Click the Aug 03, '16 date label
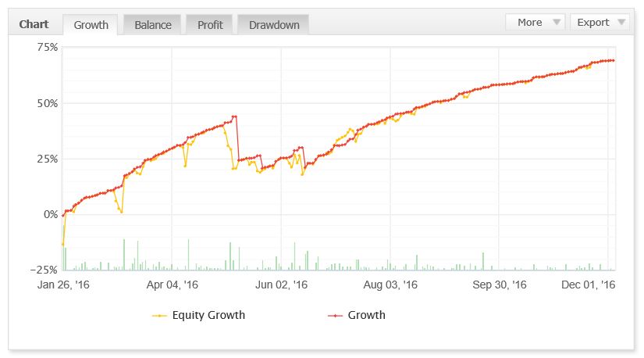This screenshot has width=644, height=358. 390,285
